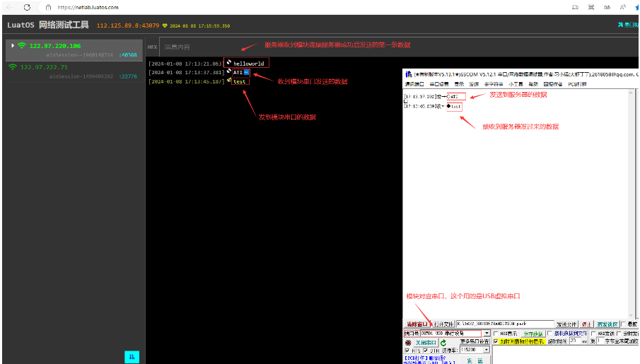Image resolution: width=640 pixels, height=364 pixels.
Task: Click the wifi icon of 122.97.222.71
Action: pyautogui.click(x=13, y=67)
